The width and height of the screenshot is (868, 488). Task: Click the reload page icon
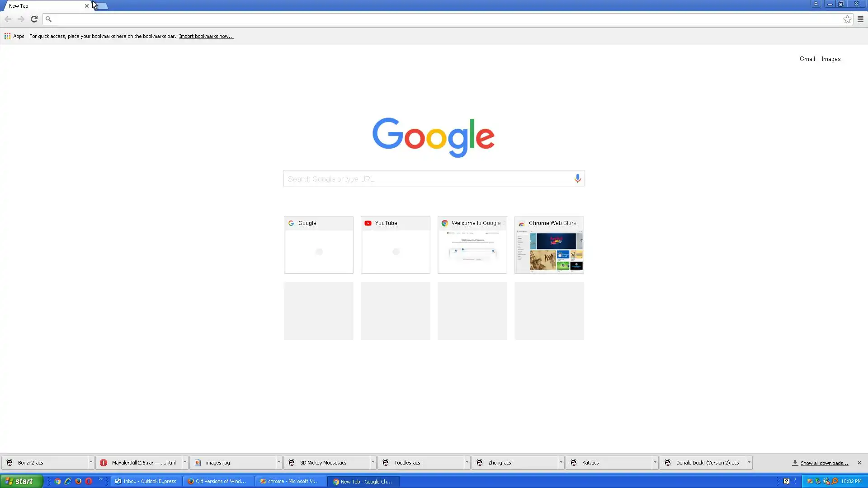pos(34,19)
